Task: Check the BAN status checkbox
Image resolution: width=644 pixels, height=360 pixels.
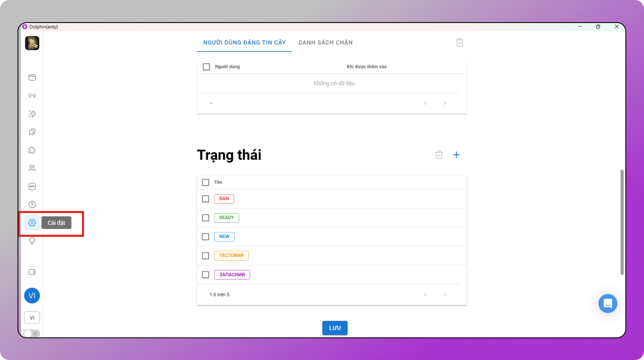Action: pos(206,199)
